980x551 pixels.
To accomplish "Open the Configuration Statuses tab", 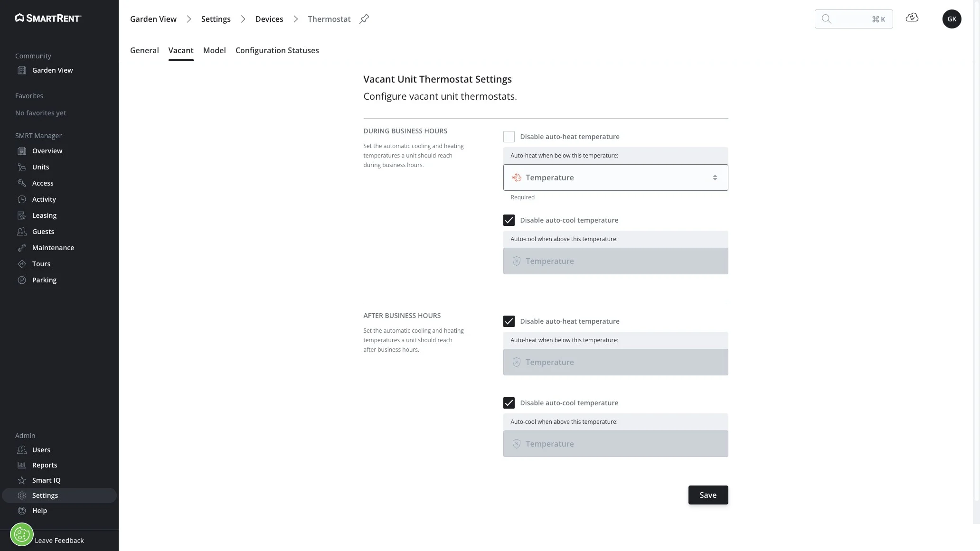I will 277,50.
